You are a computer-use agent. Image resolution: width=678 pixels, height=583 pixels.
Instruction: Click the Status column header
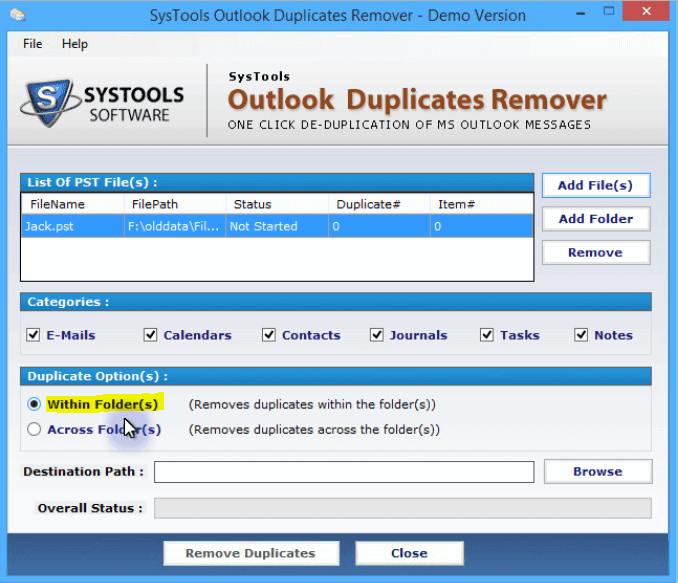(277, 204)
